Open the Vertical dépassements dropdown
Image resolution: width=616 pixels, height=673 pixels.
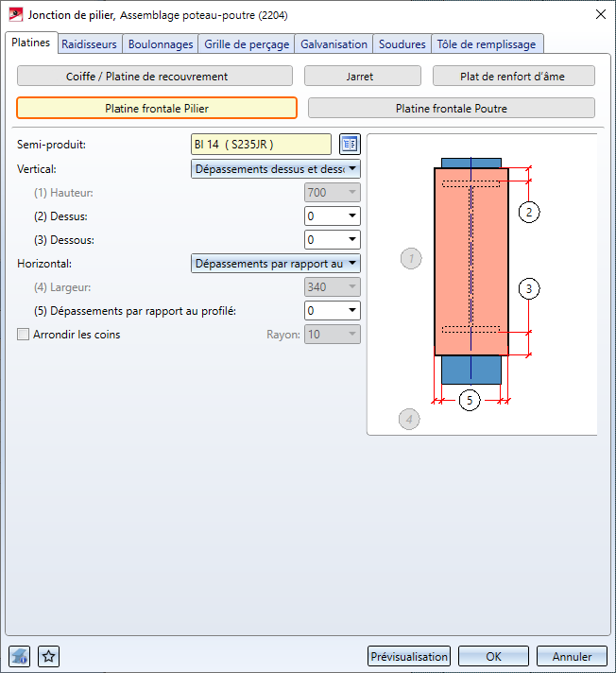275,169
